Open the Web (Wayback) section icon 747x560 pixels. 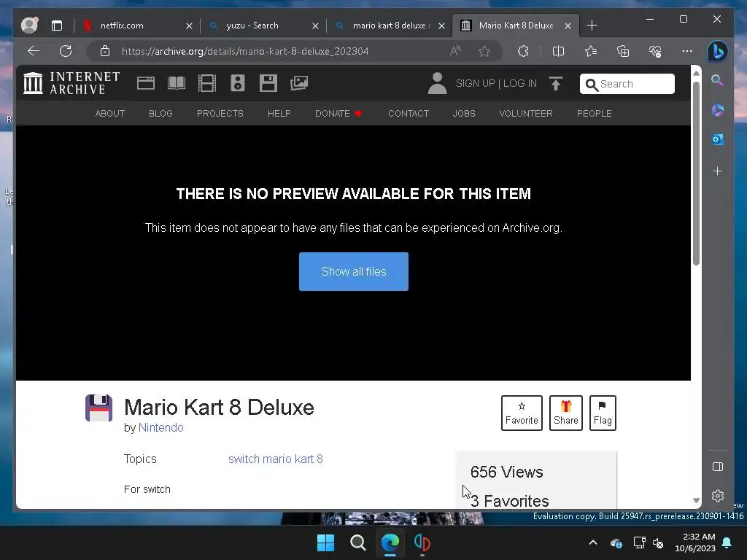pyautogui.click(x=146, y=83)
